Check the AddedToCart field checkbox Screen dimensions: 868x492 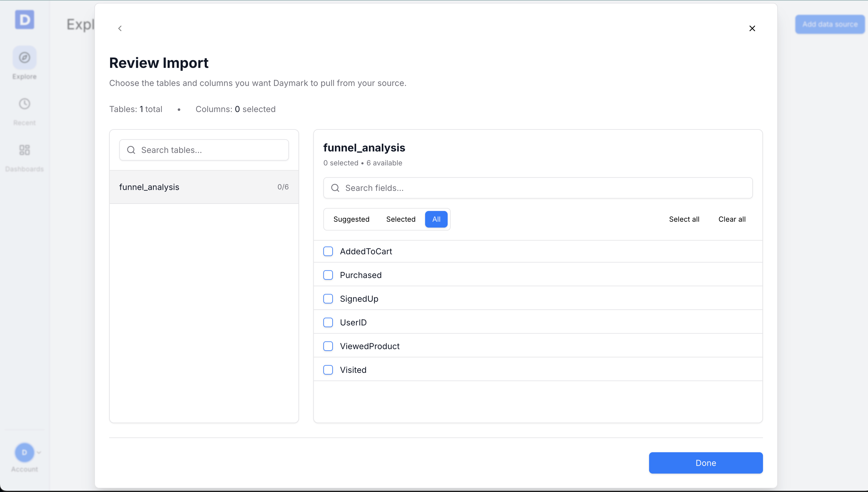point(328,251)
